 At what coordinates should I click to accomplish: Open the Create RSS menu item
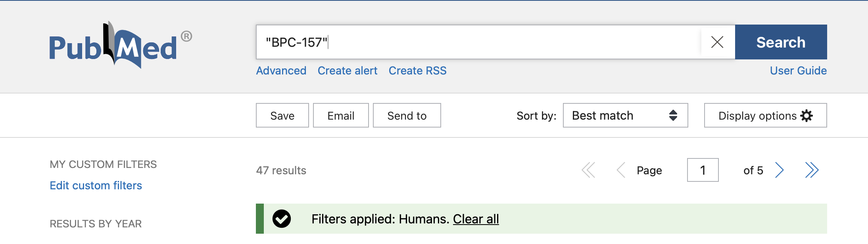[x=417, y=71]
